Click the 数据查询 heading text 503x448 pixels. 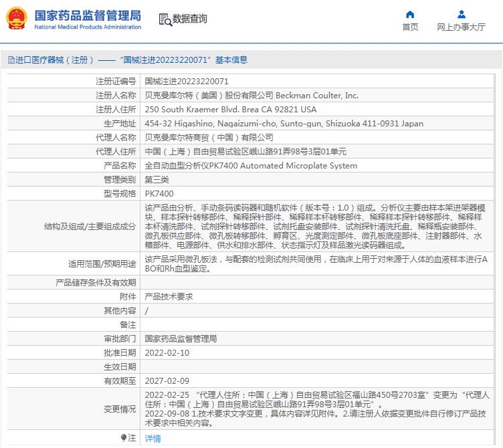(189, 19)
